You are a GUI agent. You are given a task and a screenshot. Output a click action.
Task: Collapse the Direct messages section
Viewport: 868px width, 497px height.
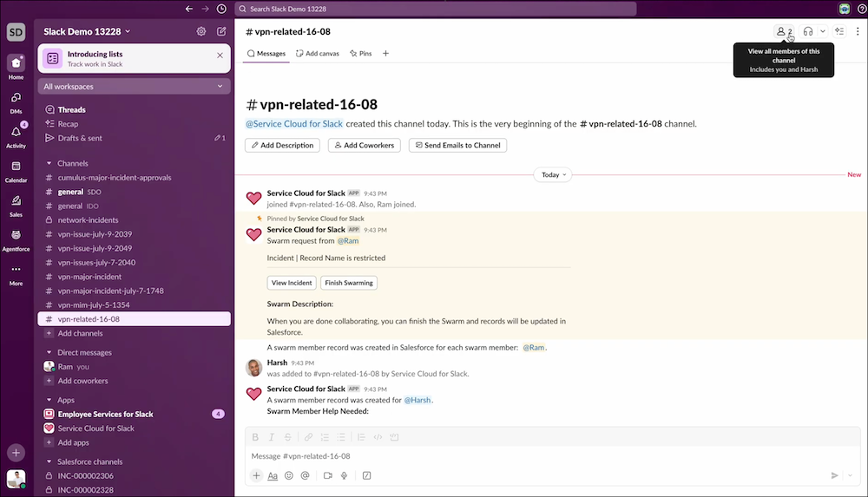(x=49, y=352)
